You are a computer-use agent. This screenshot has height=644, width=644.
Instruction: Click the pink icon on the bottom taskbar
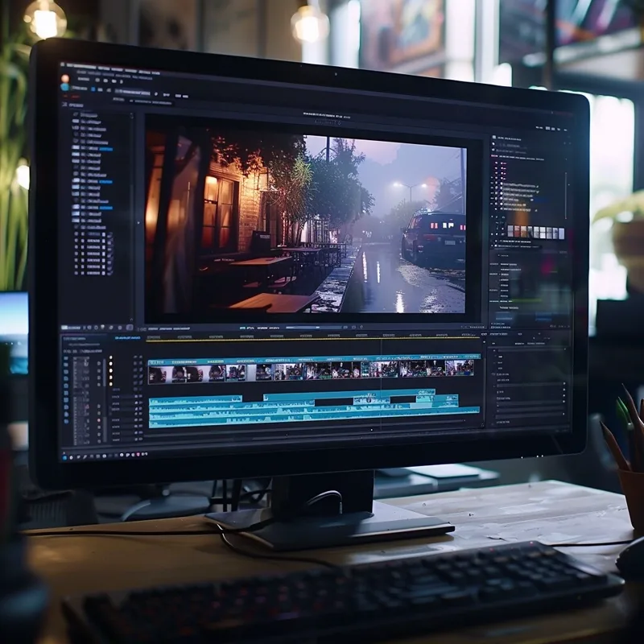(138, 454)
